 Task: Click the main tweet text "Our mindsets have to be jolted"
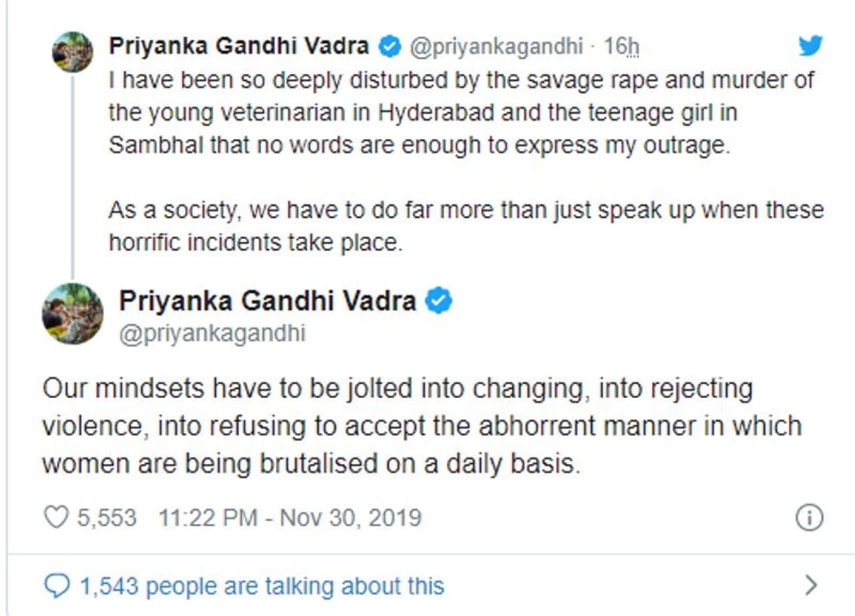[x=421, y=426]
